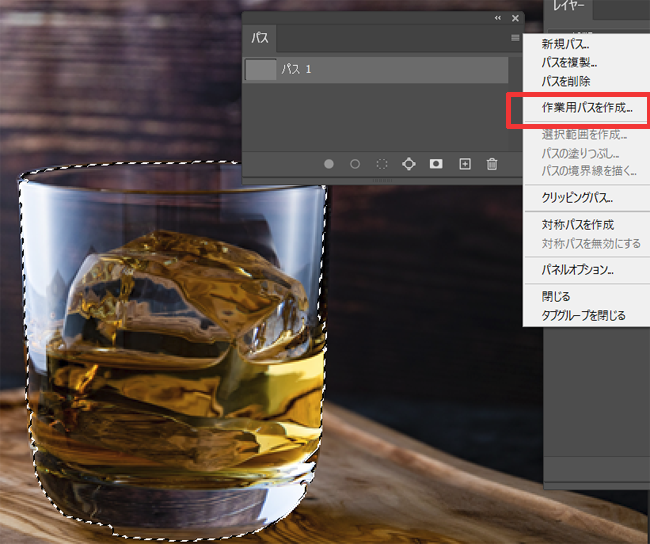This screenshot has width=650, height=544.
Task: Choose 新規パス... from the menu
Action: [x=565, y=44]
